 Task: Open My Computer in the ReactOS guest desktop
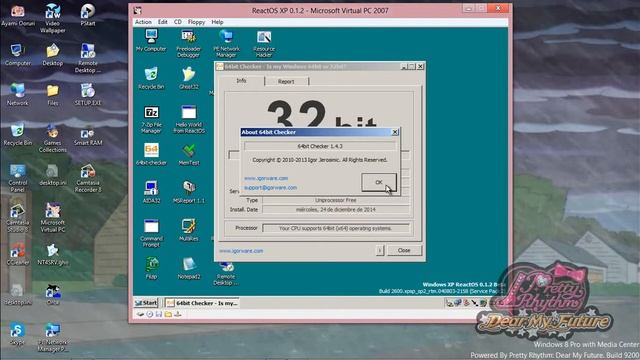click(151, 40)
